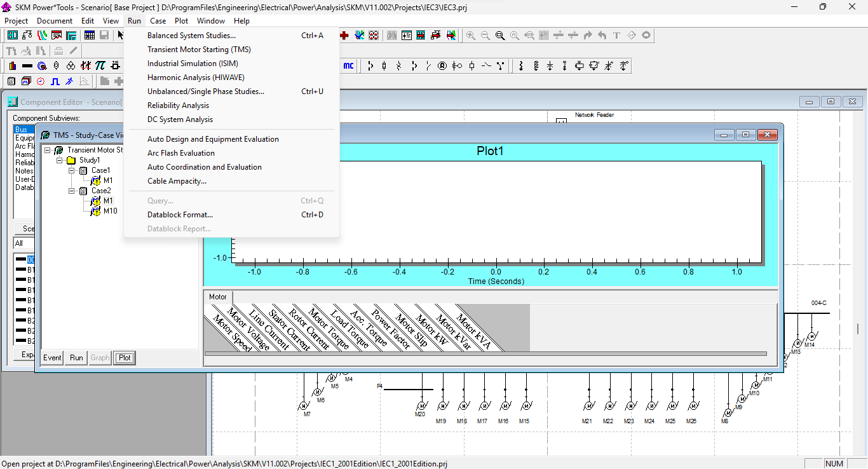Click the curved redo arrow pointing right
The height and width of the screenshot is (469, 868).
587,36
